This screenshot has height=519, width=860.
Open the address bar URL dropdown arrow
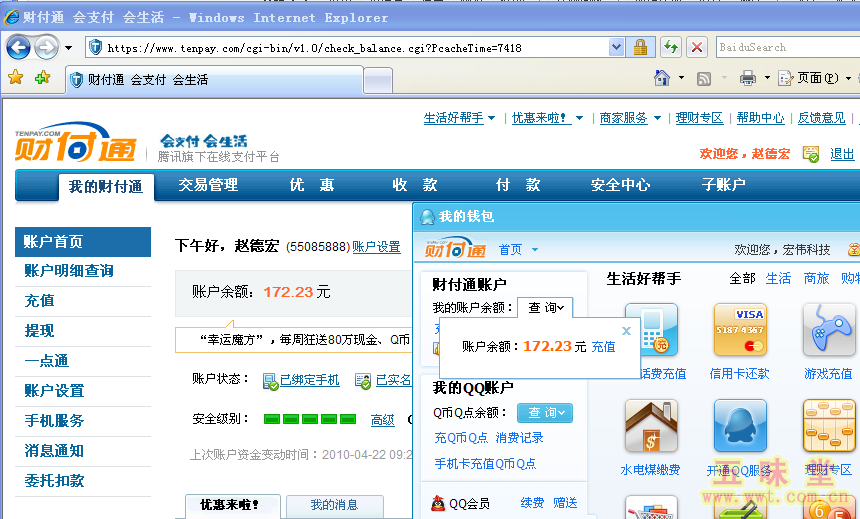(x=616, y=47)
